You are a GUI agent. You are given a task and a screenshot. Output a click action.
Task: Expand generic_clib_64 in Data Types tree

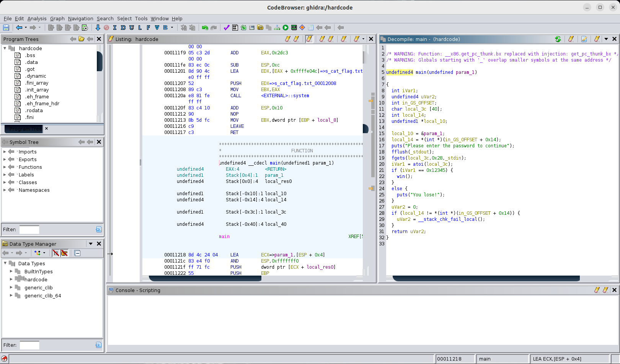pos(11,295)
